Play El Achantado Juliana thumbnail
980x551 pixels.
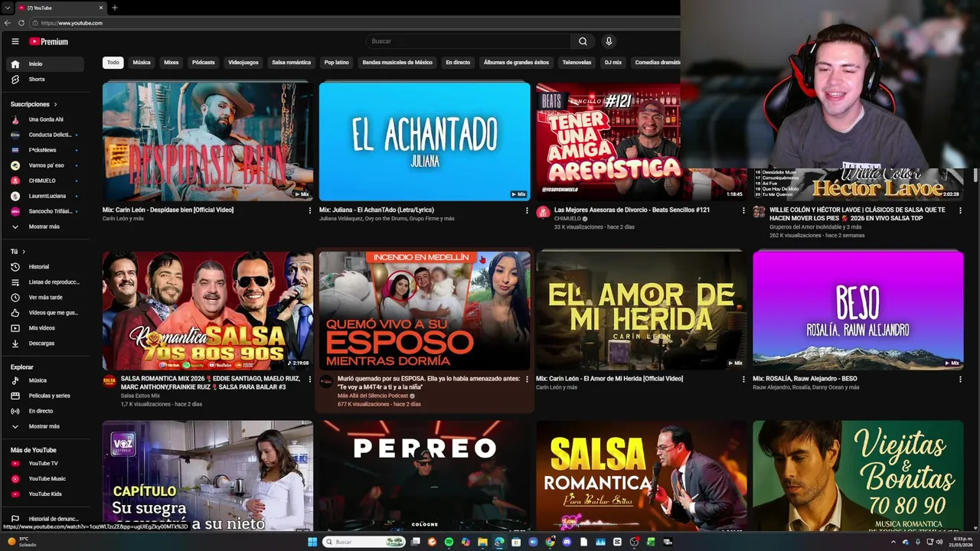coord(424,142)
